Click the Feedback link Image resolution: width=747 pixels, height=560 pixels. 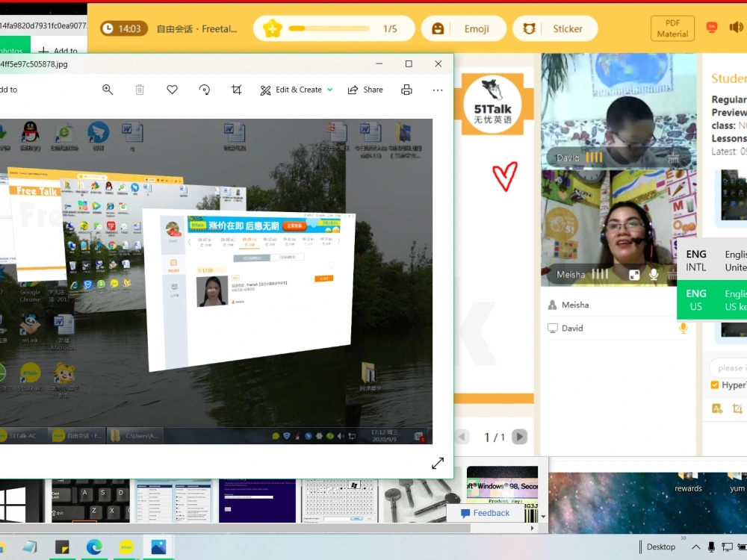486,513
